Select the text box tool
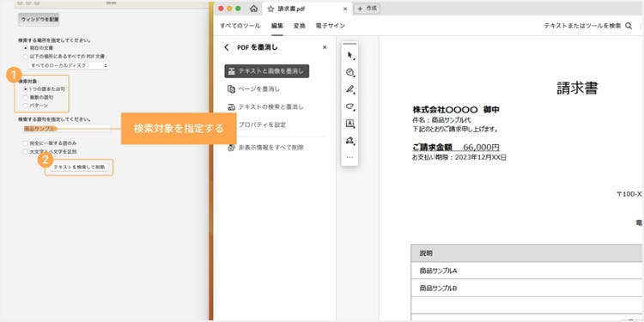Viewport: 644px width, 322px height. tap(350, 123)
